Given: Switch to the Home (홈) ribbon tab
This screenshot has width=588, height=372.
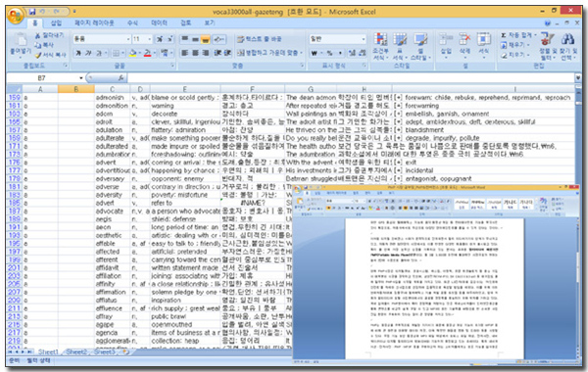Looking at the screenshot, I should (x=35, y=23).
